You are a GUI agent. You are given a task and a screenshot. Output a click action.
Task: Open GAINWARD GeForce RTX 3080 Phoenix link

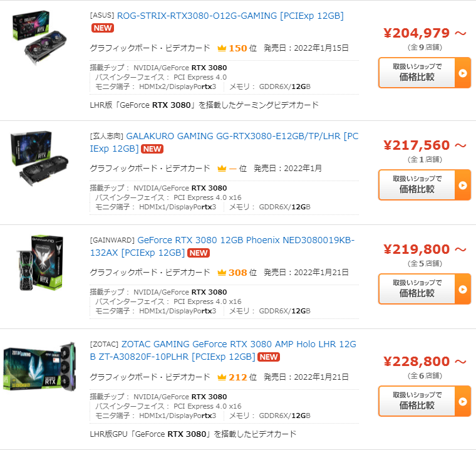click(222, 246)
